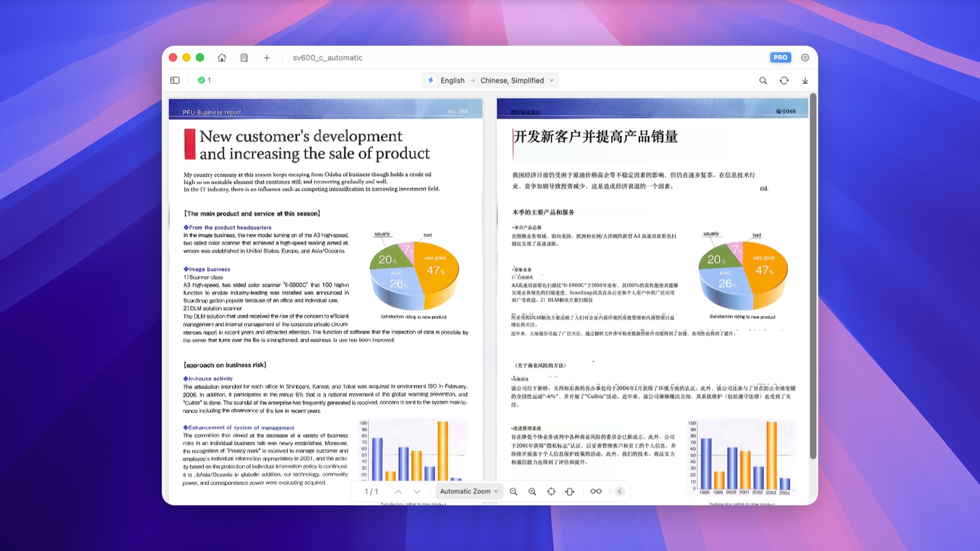Click the sv600_c_automatic tab title
980x551 pixels.
tap(328, 58)
